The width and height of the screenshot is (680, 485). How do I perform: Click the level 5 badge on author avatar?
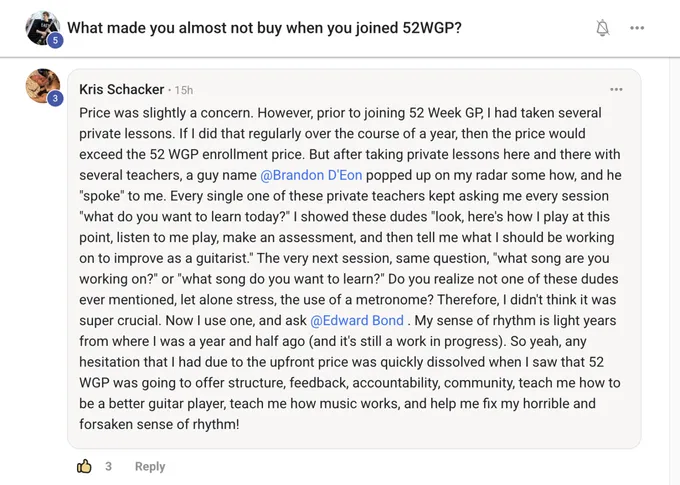coord(55,40)
